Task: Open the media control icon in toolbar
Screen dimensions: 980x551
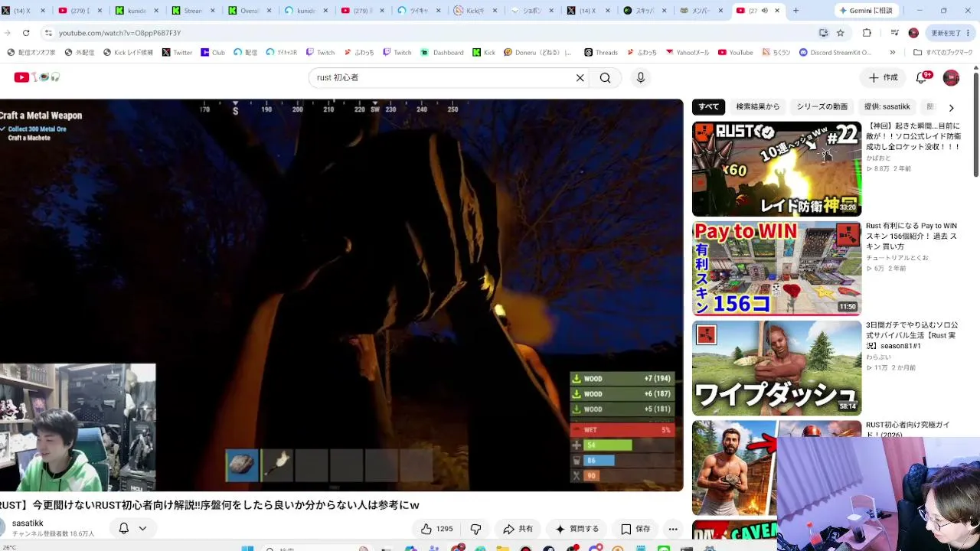Action: (894, 33)
